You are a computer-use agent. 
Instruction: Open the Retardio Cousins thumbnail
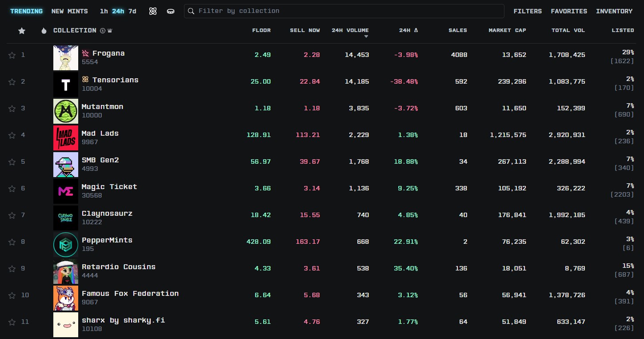click(x=66, y=271)
